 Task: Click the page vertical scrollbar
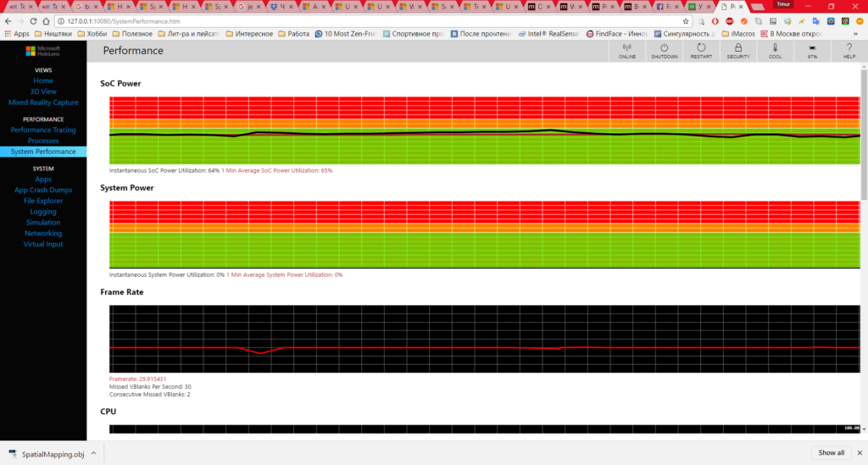point(864,135)
